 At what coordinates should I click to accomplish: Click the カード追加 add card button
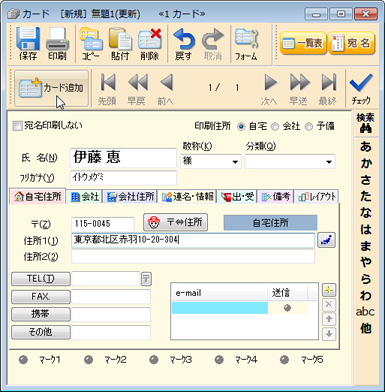pyautogui.click(x=52, y=88)
